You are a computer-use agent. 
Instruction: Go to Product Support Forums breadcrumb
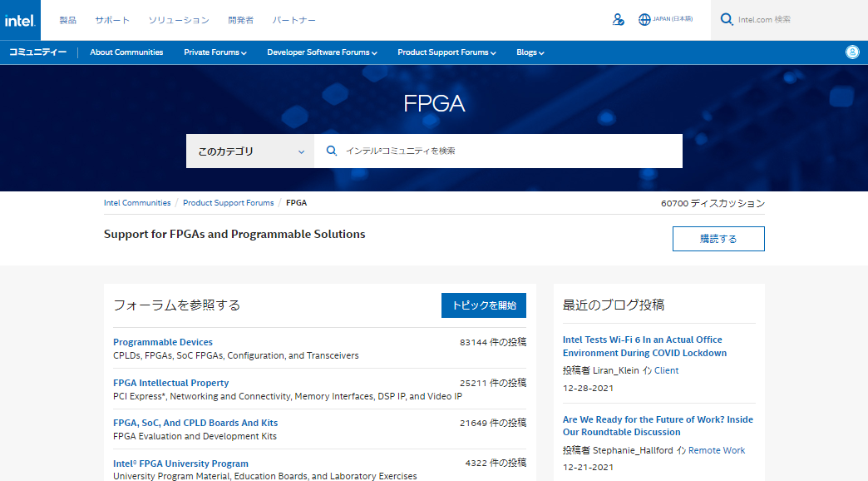(x=229, y=203)
